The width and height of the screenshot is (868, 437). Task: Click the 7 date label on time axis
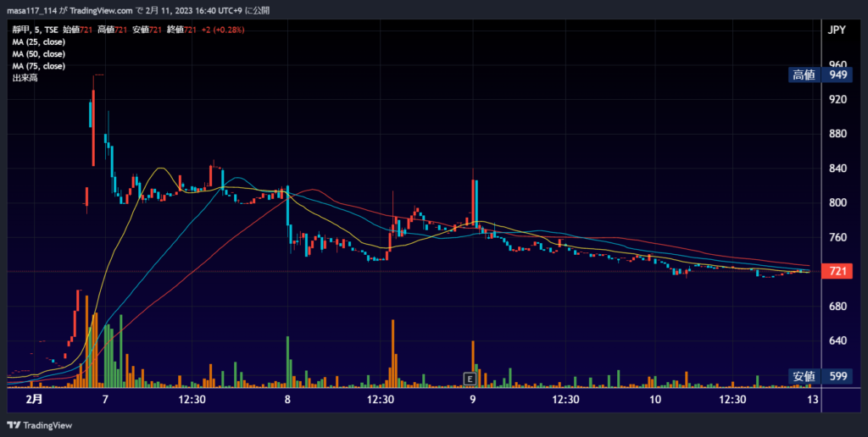[105, 400]
